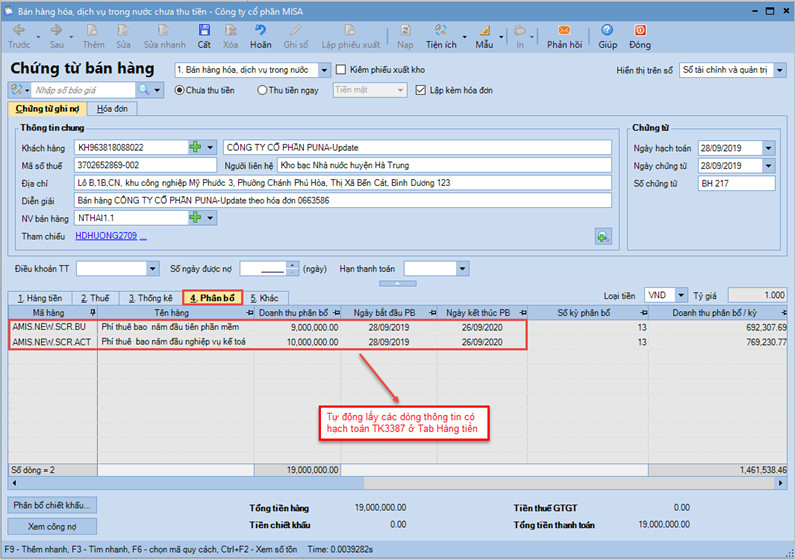The height and width of the screenshot is (559, 795).
Task: Save the voucher with Cất
Action: coord(204,36)
